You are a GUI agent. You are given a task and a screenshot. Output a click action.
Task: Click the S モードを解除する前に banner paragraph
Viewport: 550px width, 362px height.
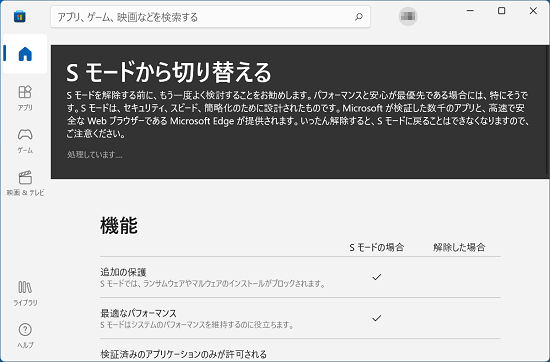(x=297, y=114)
